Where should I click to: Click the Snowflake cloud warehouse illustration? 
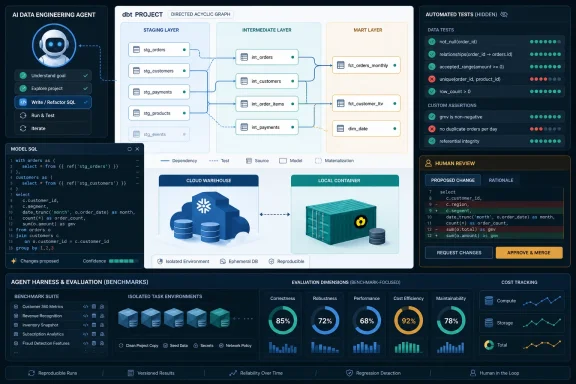pyautogui.click(x=209, y=217)
